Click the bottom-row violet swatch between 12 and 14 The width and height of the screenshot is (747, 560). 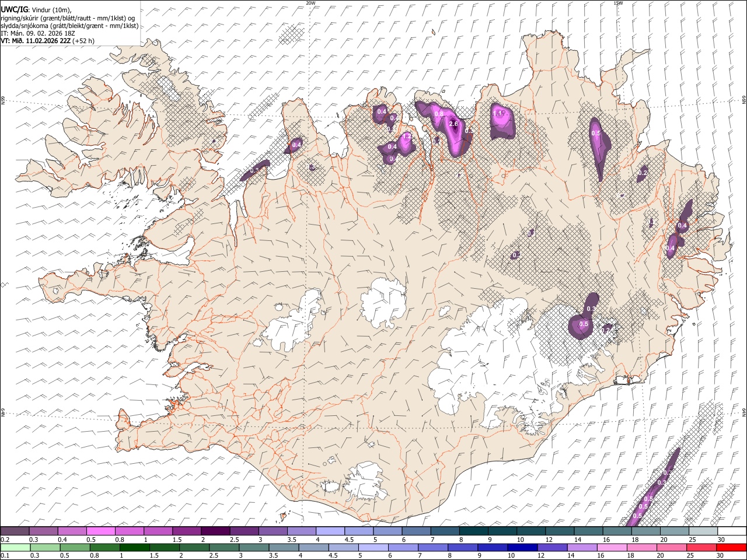pos(551,548)
